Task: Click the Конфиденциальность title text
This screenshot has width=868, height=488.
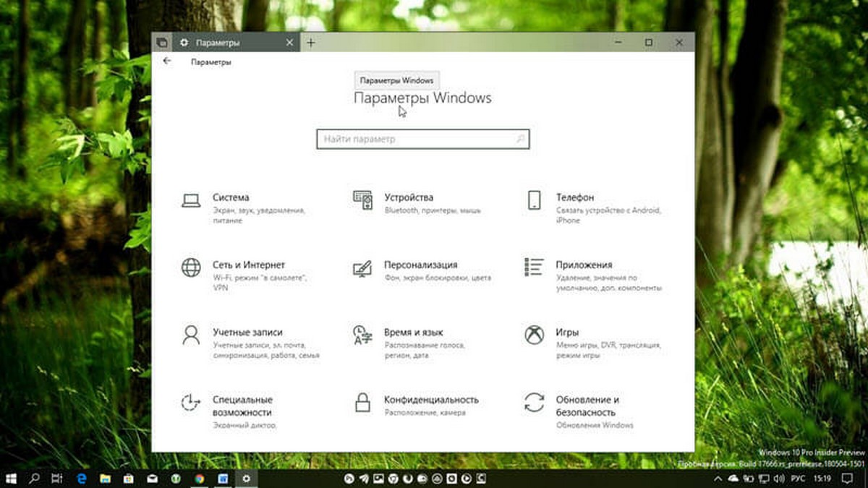Action: pos(431,399)
